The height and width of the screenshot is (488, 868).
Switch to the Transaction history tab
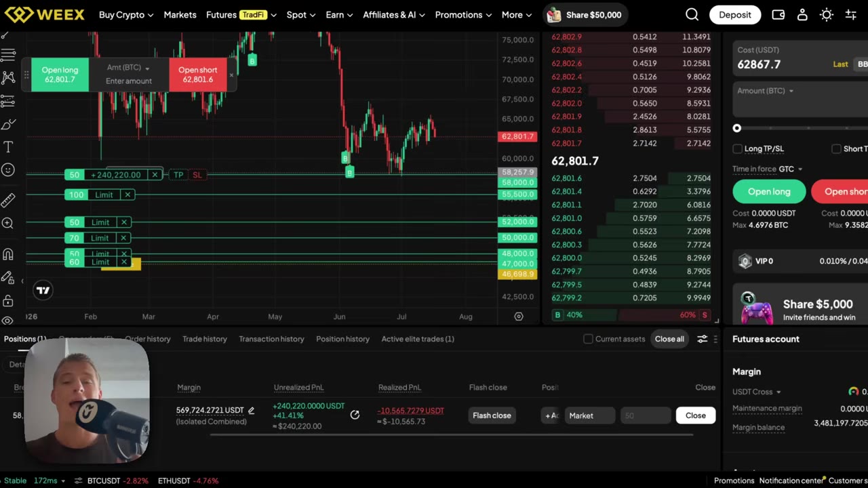pos(271,339)
